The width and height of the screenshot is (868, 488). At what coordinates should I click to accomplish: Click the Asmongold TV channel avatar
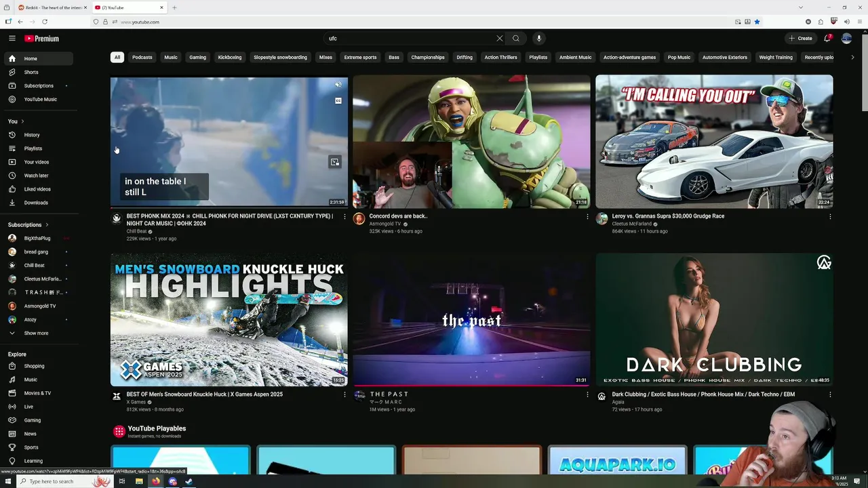pyautogui.click(x=359, y=218)
